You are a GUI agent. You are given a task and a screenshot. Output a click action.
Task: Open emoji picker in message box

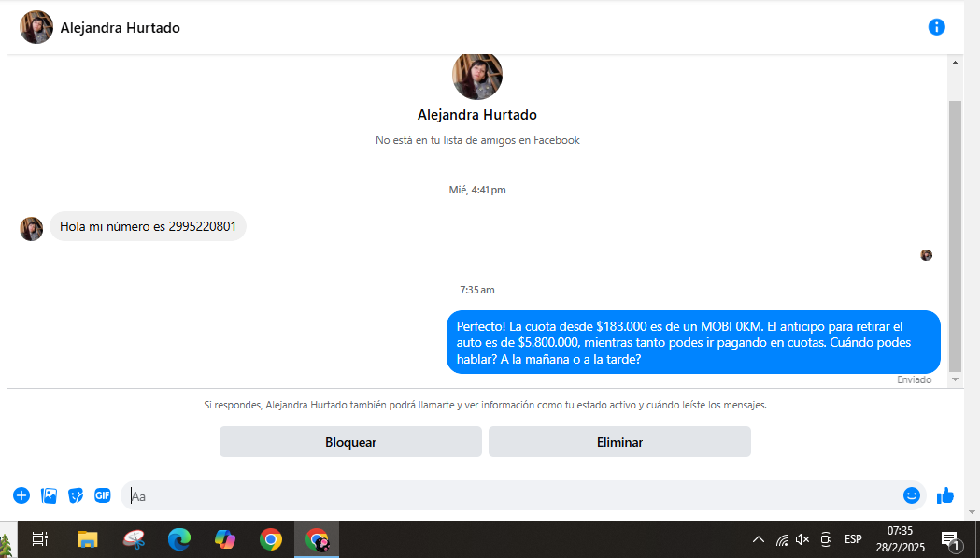tap(911, 495)
